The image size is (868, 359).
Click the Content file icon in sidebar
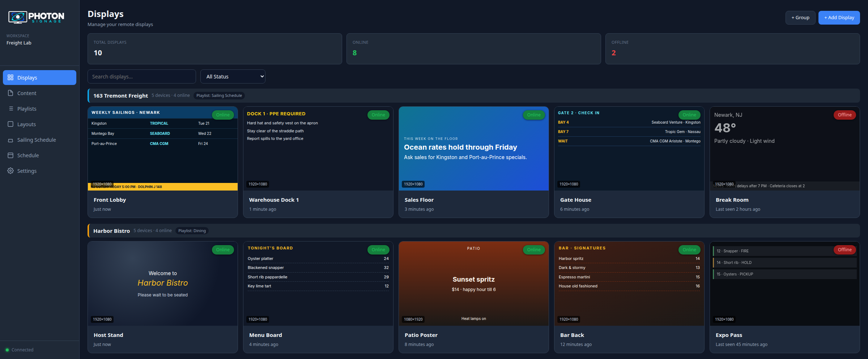pyautogui.click(x=10, y=93)
